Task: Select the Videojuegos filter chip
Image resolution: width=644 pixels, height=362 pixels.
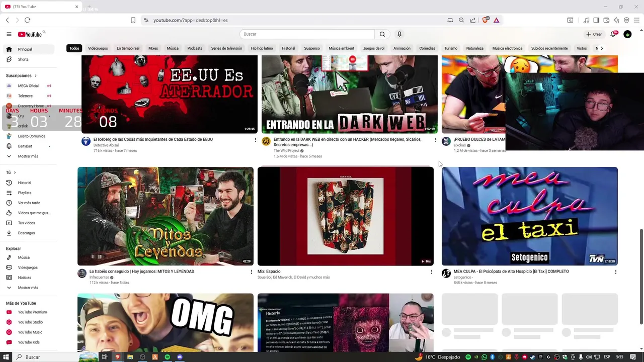Action: [98, 48]
